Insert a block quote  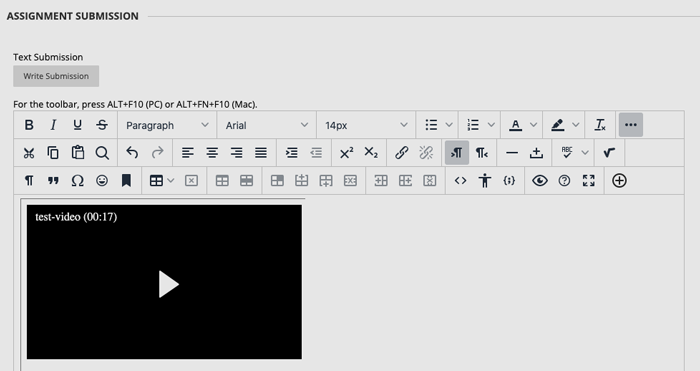click(53, 180)
